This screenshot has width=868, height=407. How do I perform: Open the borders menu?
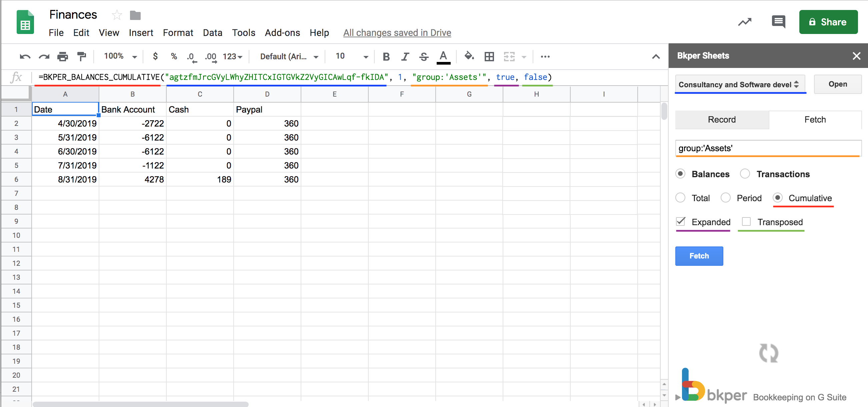pyautogui.click(x=489, y=57)
